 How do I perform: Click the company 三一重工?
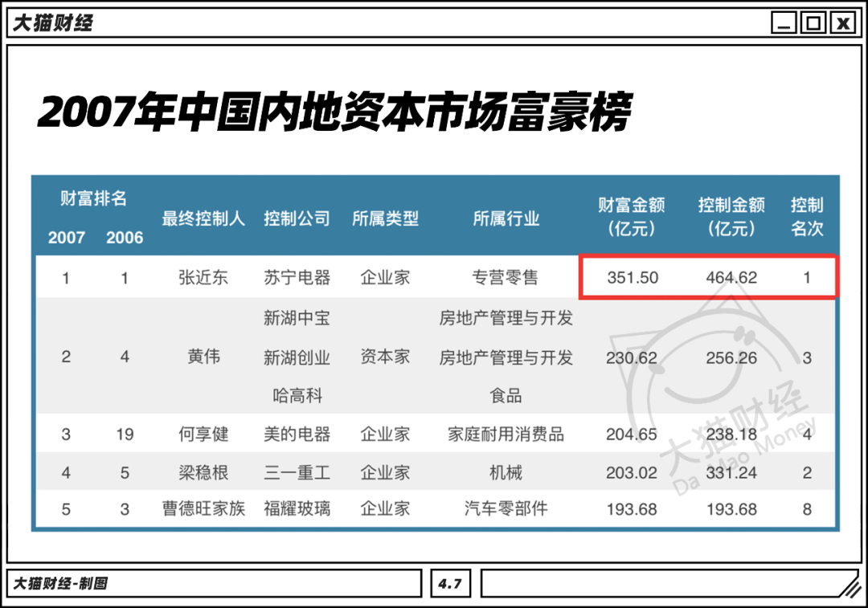click(x=297, y=472)
